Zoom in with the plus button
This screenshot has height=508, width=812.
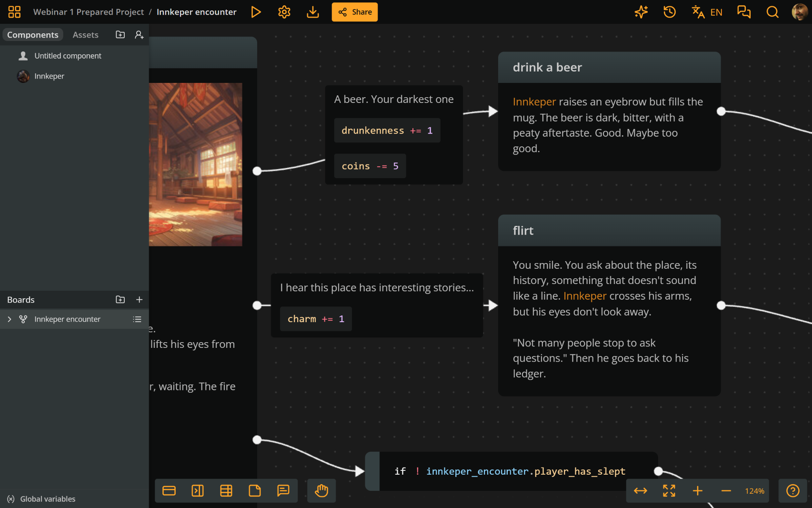pyautogui.click(x=698, y=491)
